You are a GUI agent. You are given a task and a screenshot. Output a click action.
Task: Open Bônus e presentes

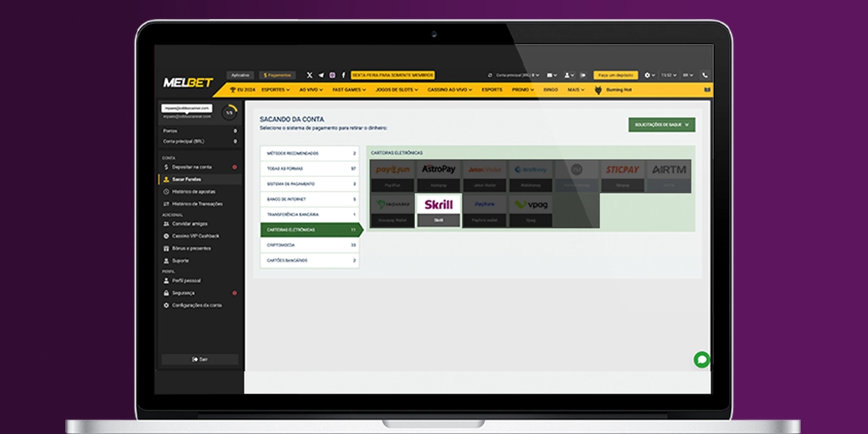[x=200, y=248]
